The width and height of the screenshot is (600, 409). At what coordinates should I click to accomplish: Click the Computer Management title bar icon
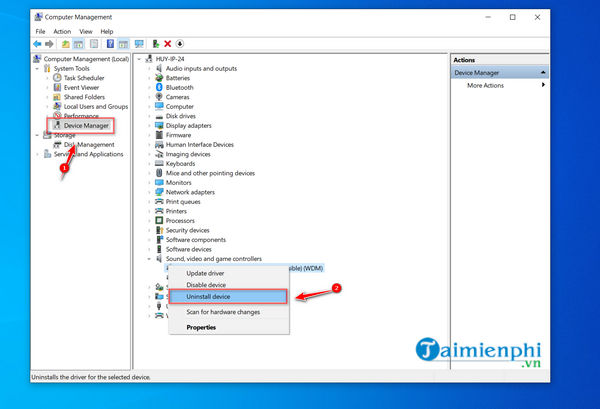[38, 17]
